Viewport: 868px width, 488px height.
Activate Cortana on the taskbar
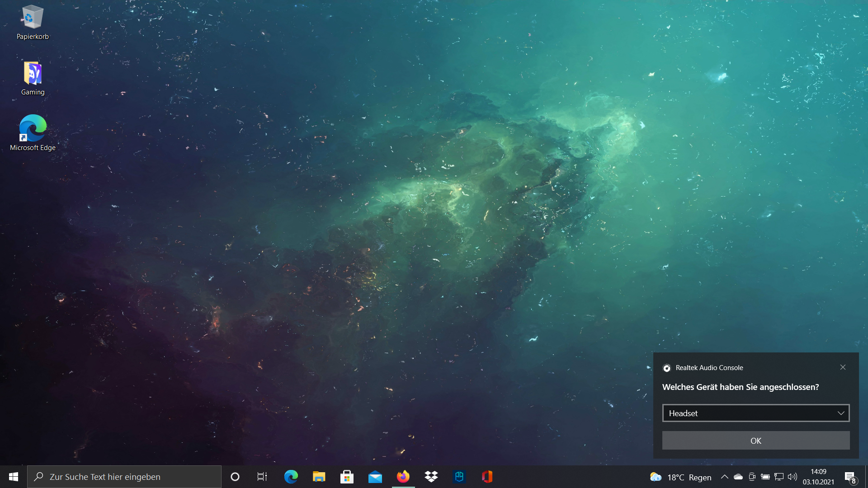click(235, 477)
